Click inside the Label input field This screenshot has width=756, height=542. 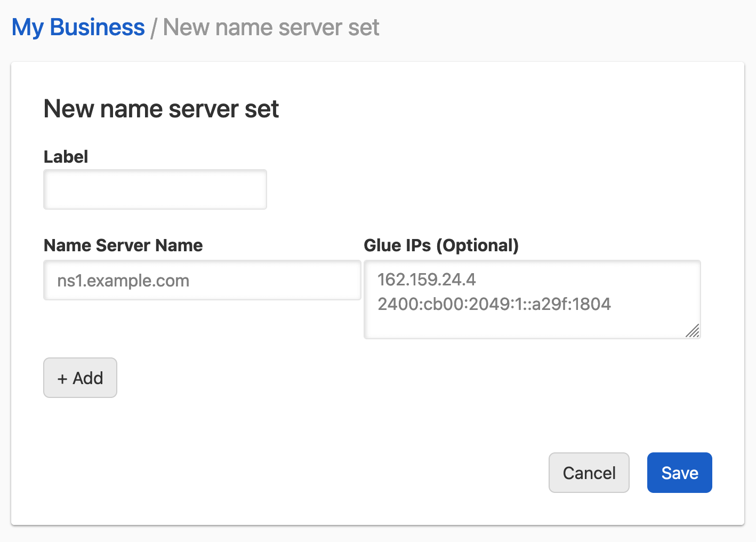[x=155, y=189]
